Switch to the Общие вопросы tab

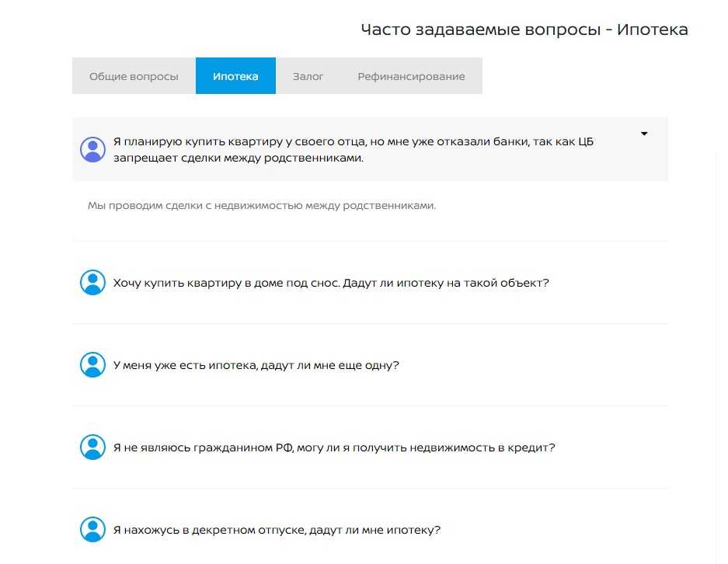click(x=134, y=76)
